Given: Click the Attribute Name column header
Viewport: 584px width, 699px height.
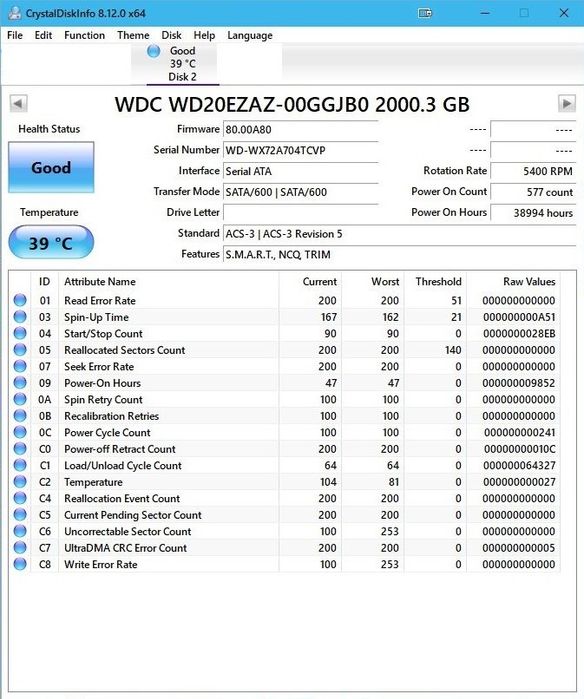Looking at the screenshot, I should [x=100, y=282].
